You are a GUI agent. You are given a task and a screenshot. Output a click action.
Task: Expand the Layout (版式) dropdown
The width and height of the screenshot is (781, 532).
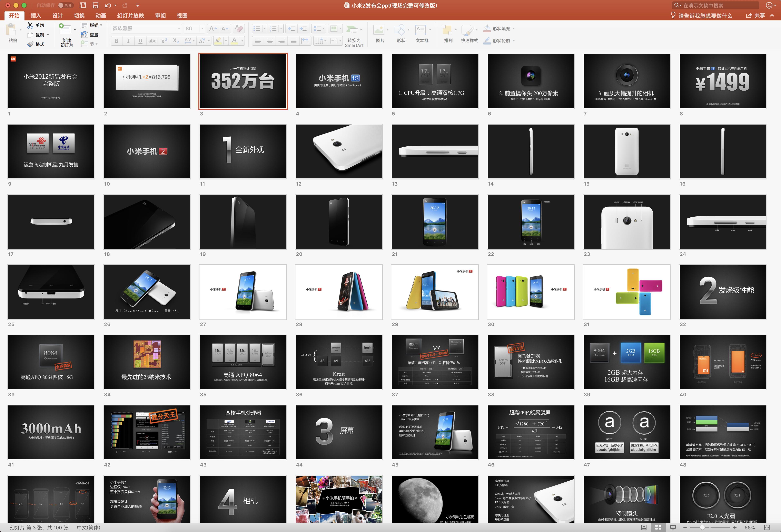[x=101, y=25]
